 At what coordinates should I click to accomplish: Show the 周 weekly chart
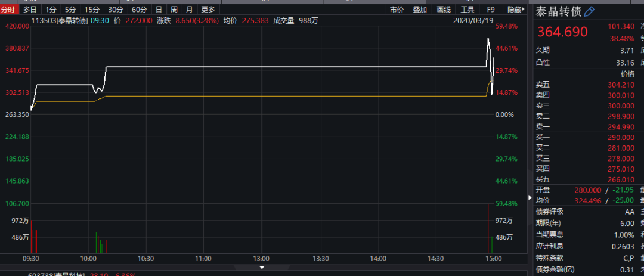(174, 10)
